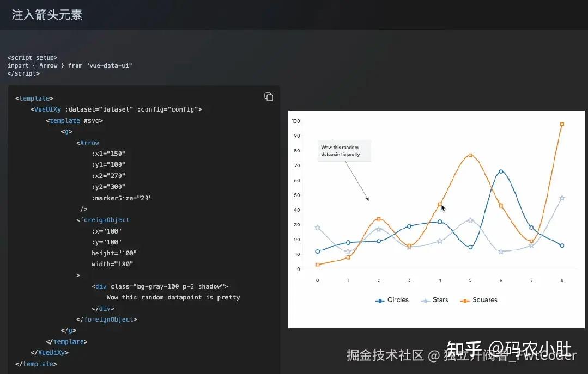Click the y-axis label "100"
This screenshot has height=374, width=588.
296,121
